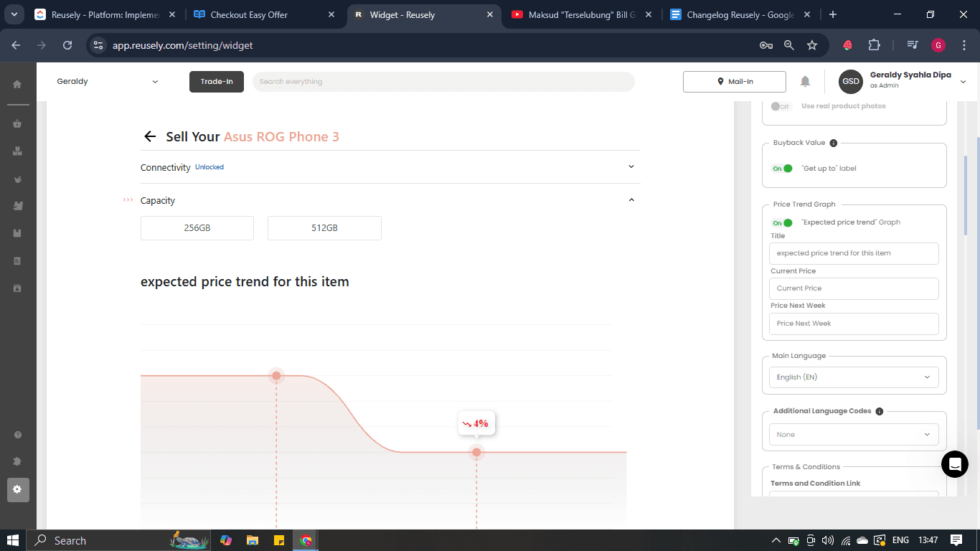The width and height of the screenshot is (980, 551).
Task: Click the graph point under the 4% label
Action: 476,452
